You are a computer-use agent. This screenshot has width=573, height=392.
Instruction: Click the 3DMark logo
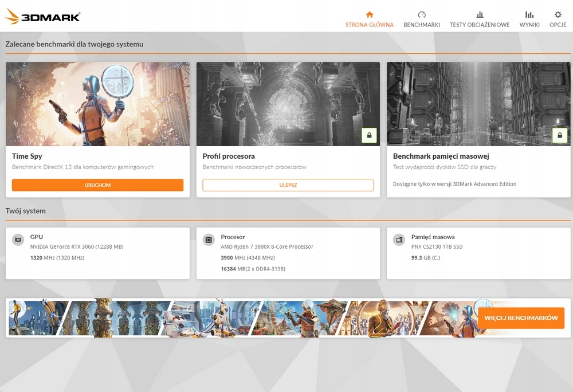[x=42, y=16]
